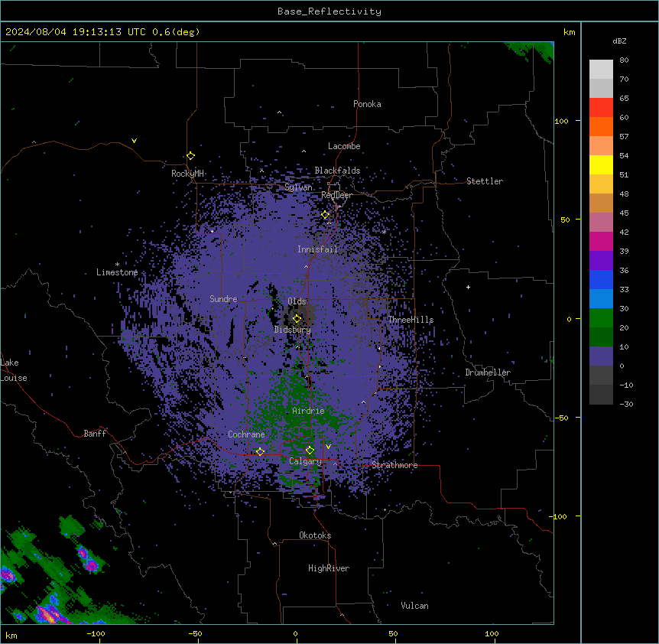Click the Okotoks city label
This screenshot has width=659, height=644.
click(315, 535)
